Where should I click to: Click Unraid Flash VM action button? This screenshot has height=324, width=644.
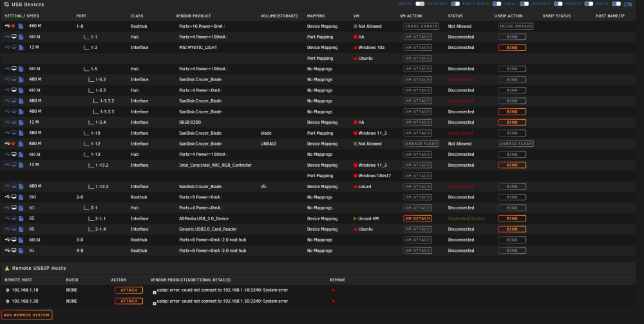[421, 144]
